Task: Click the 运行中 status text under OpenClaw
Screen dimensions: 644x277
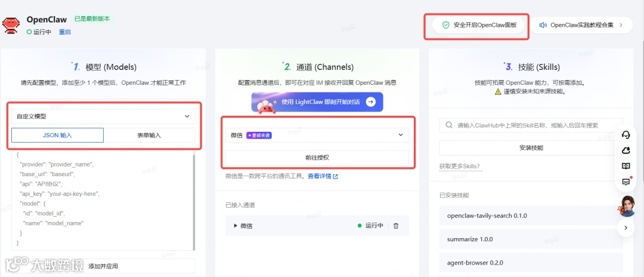Action: pos(42,32)
